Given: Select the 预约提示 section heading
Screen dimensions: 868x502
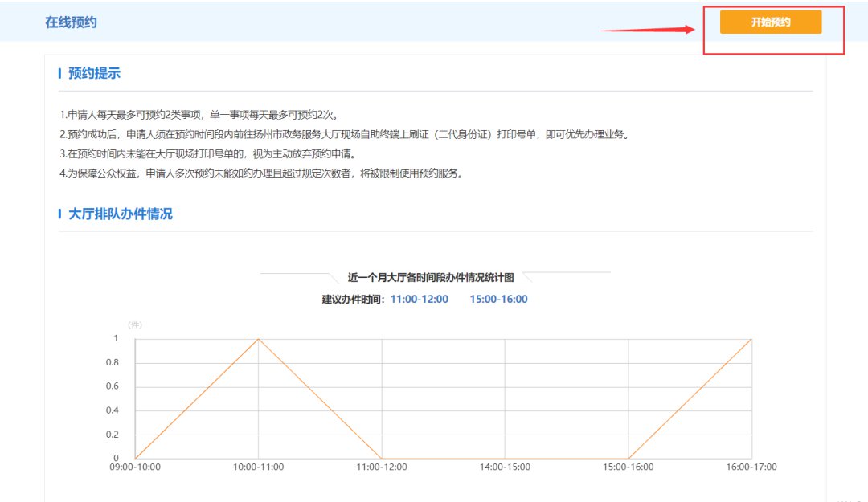Looking at the screenshot, I should coord(94,74).
